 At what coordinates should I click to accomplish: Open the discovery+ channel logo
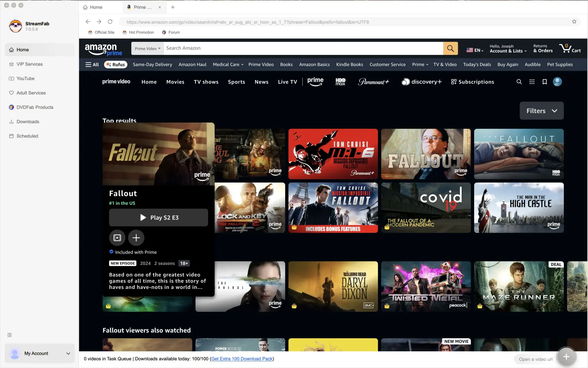click(x=421, y=82)
